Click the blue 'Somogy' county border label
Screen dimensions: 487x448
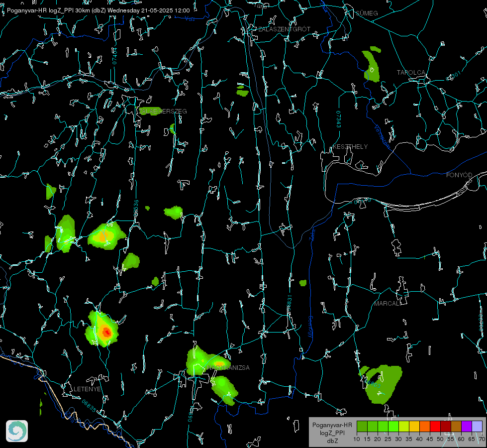tap(310, 327)
